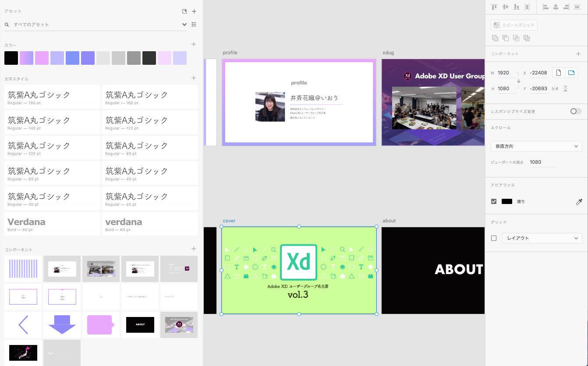The height and width of the screenshot is (366, 588).
Task: Click the align right edges icon
Action: point(566,7)
